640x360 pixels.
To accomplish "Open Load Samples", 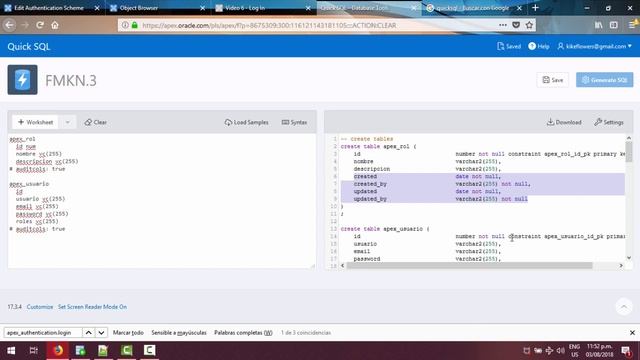I will (247, 122).
